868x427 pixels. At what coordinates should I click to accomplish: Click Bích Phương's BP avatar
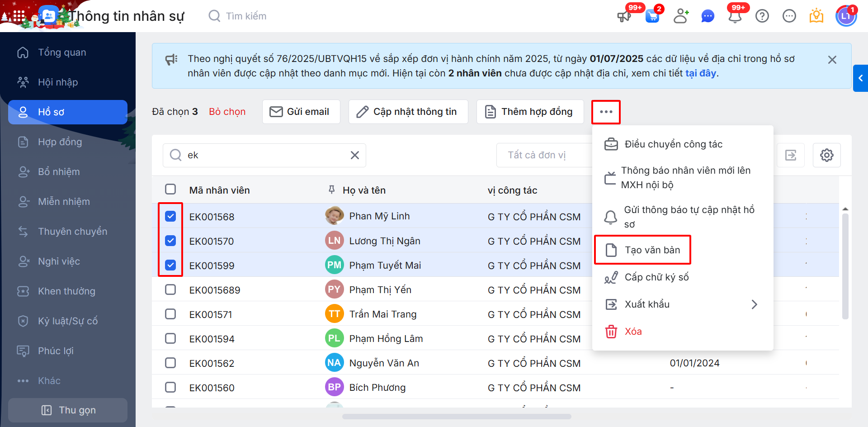click(x=335, y=387)
